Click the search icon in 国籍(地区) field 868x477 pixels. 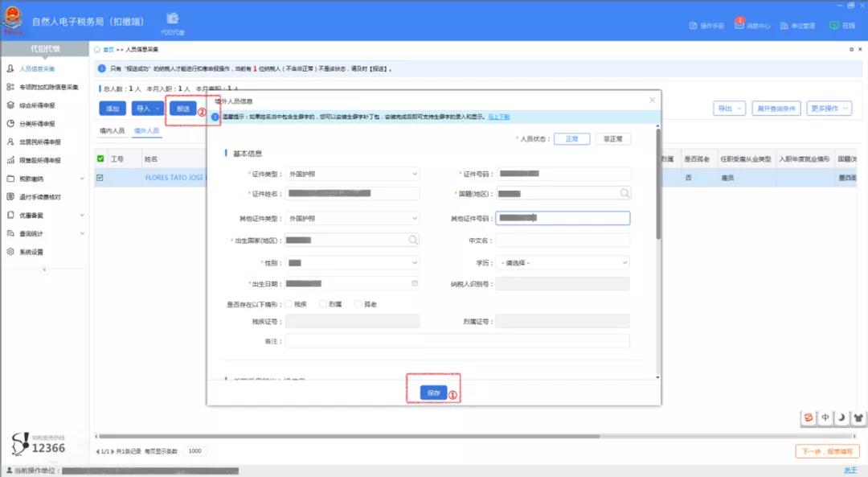(x=624, y=193)
